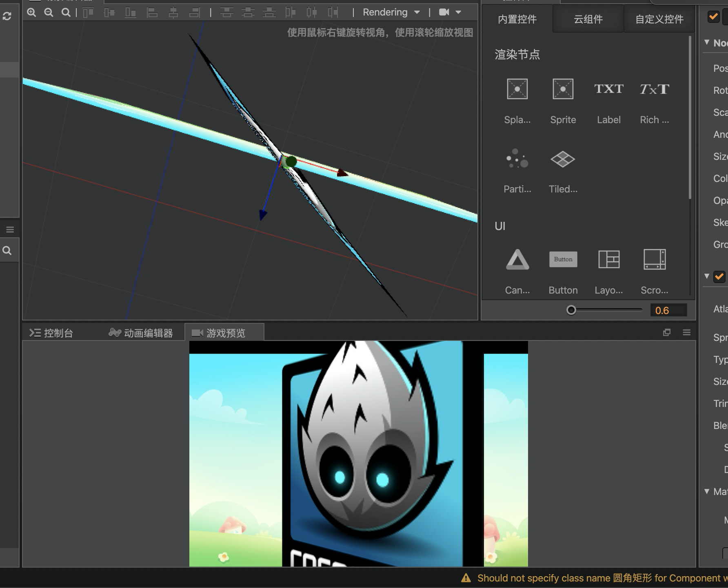Distribute nodes by left edges
Viewport: 728px width, 588px height.
[291, 13]
